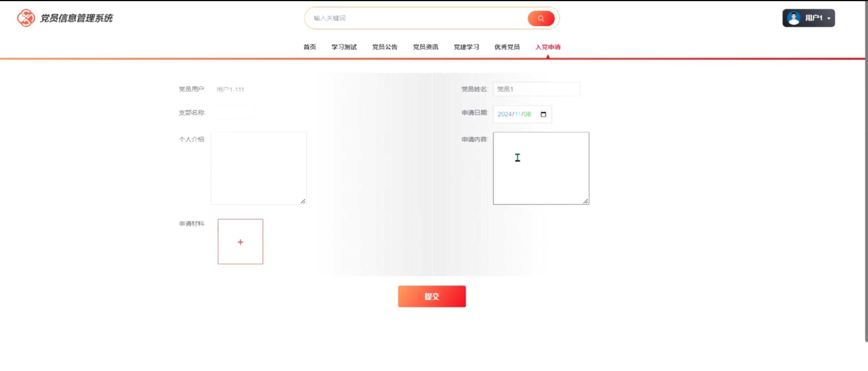Navigate to 党建学习
This screenshot has height=371, width=868.
point(466,47)
